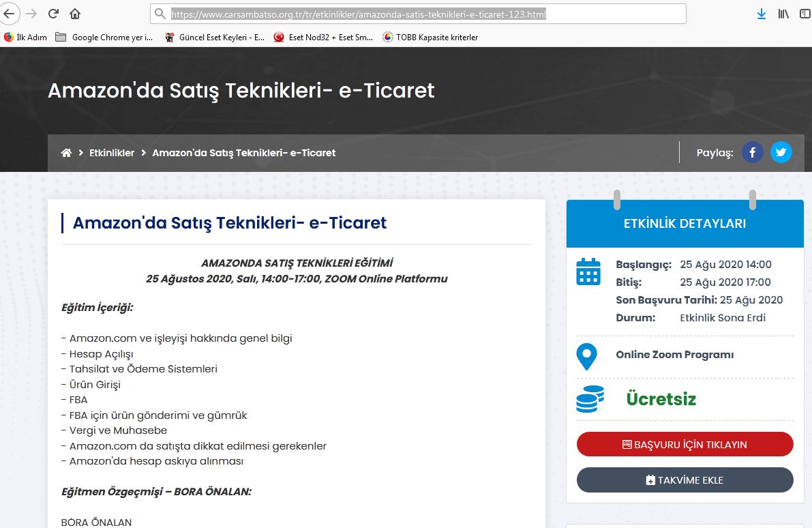This screenshot has height=528, width=812.
Task: Share event on Facebook
Action: (752, 152)
